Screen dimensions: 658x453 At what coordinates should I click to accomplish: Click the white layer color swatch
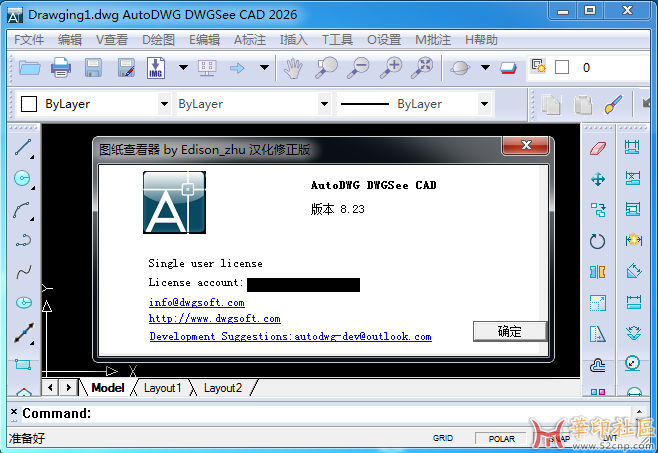tap(562, 67)
